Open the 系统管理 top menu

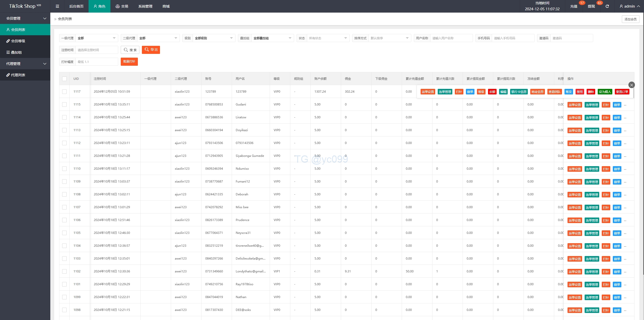[145, 6]
